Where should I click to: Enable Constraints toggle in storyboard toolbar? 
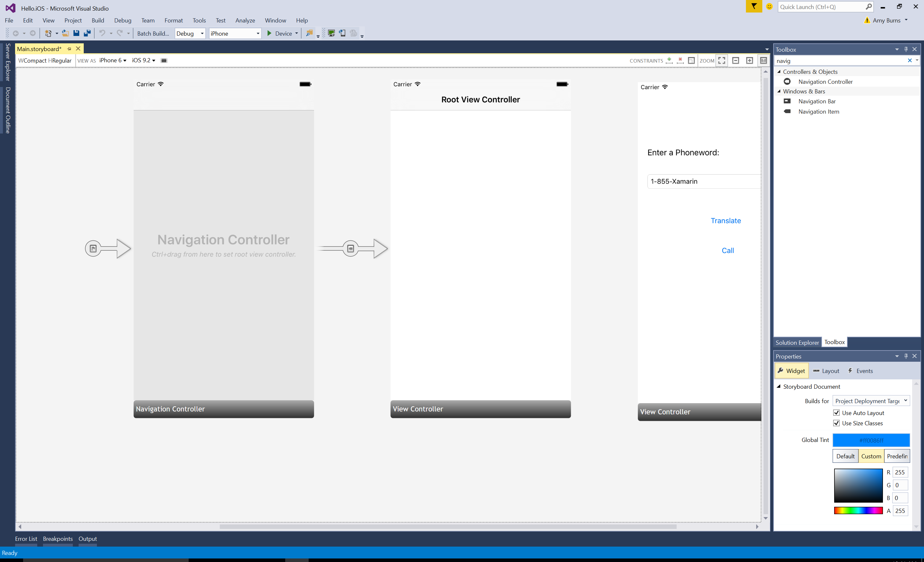pos(691,60)
